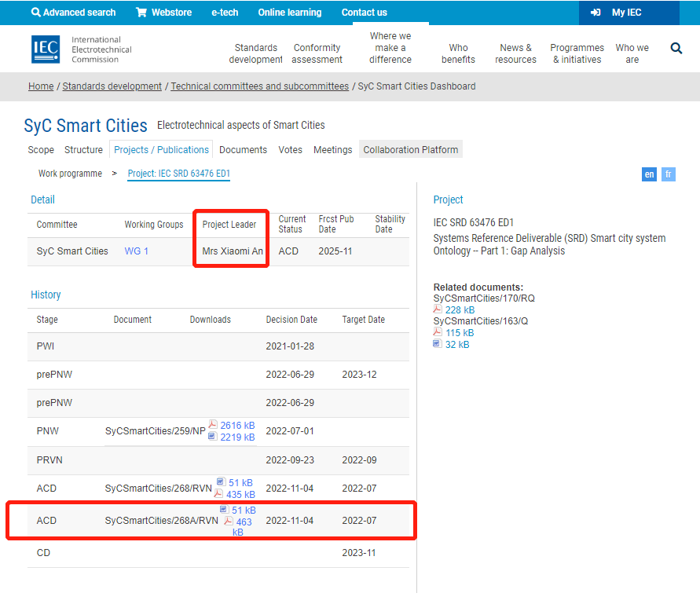
Task: Open Where we make a difference menu
Action: pos(390,48)
